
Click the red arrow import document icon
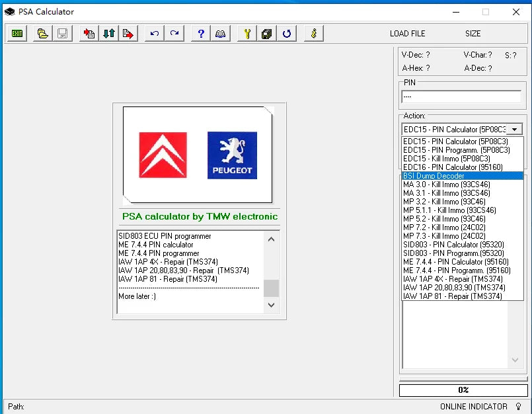tap(89, 33)
